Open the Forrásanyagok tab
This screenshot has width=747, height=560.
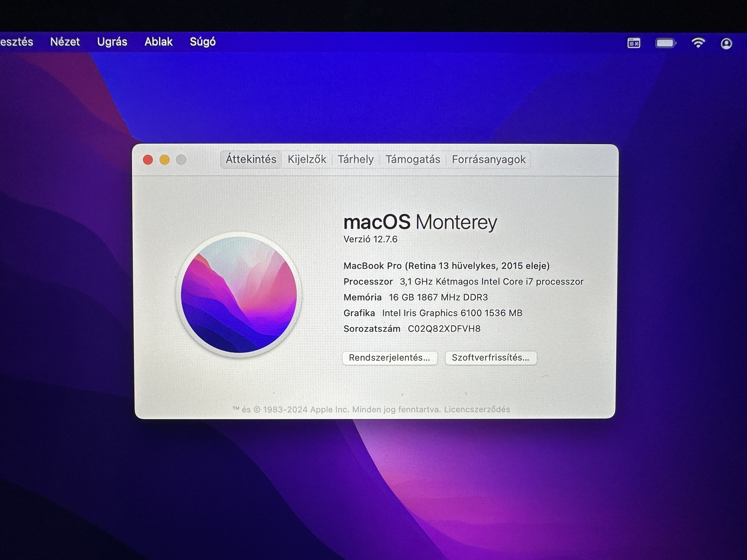[489, 159]
